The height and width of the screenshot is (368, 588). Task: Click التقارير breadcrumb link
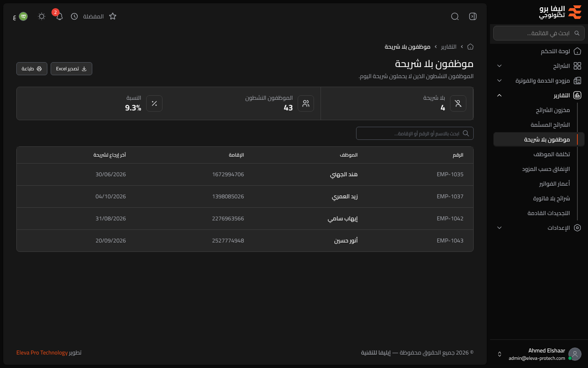coord(448,47)
